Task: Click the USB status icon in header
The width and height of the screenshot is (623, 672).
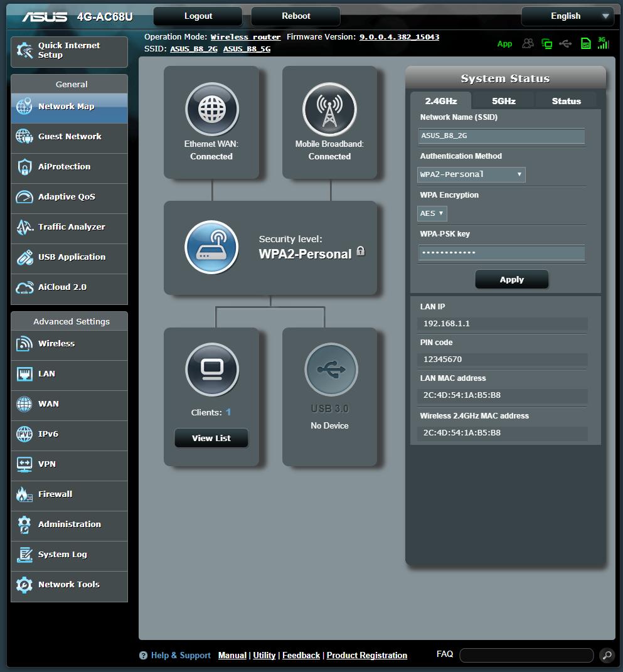Action: tap(565, 43)
